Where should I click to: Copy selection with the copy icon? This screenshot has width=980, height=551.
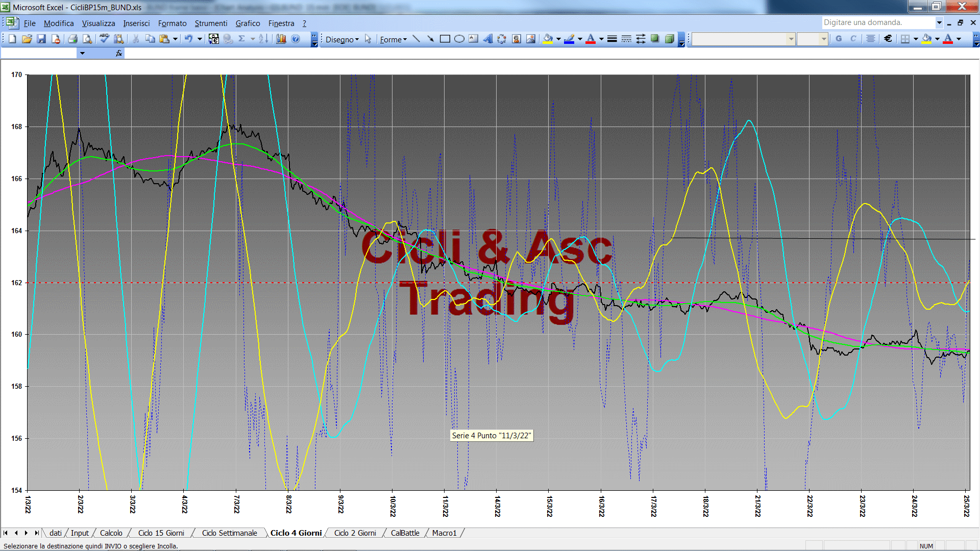150,39
